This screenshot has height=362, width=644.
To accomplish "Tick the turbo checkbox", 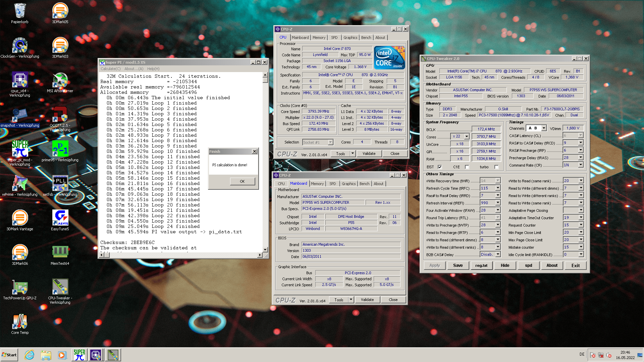I will [496, 167].
